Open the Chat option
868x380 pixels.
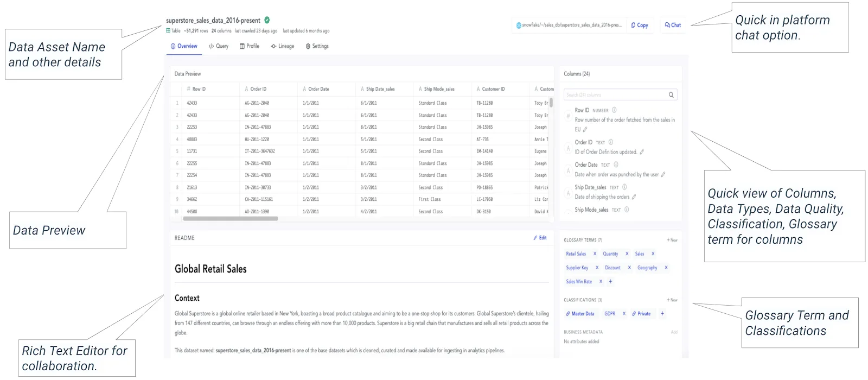click(x=673, y=25)
